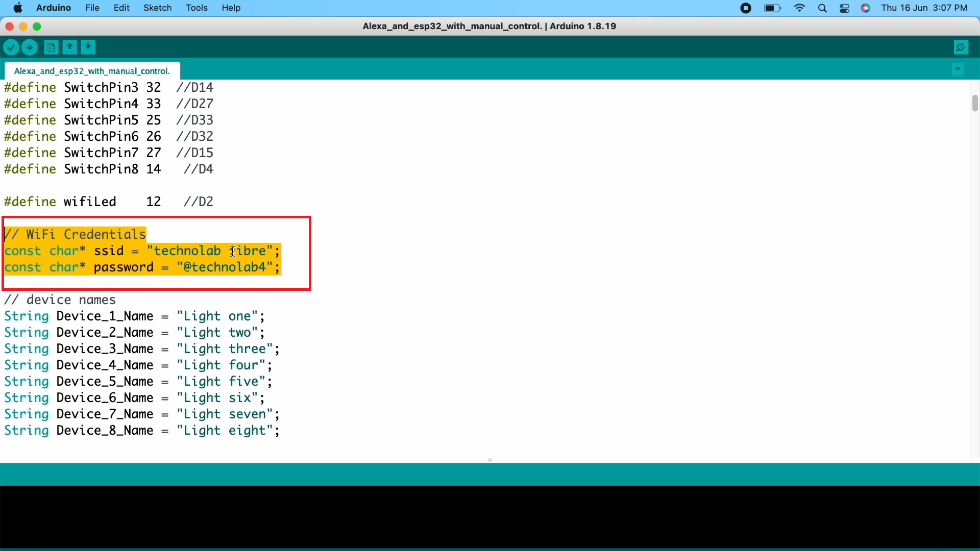The image size is (980, 551).
Task: Open a sketch with the up-arrow icon
Action: tap(69, 47)
